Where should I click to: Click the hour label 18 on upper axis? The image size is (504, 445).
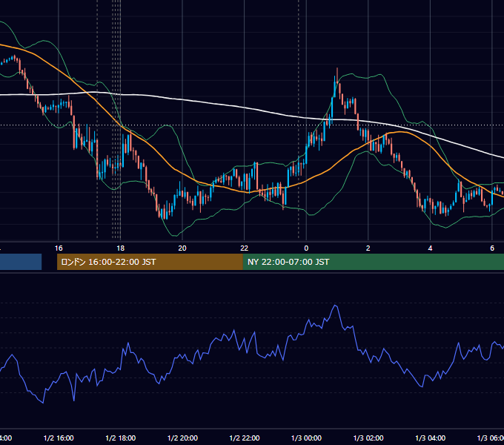(121, 248)
